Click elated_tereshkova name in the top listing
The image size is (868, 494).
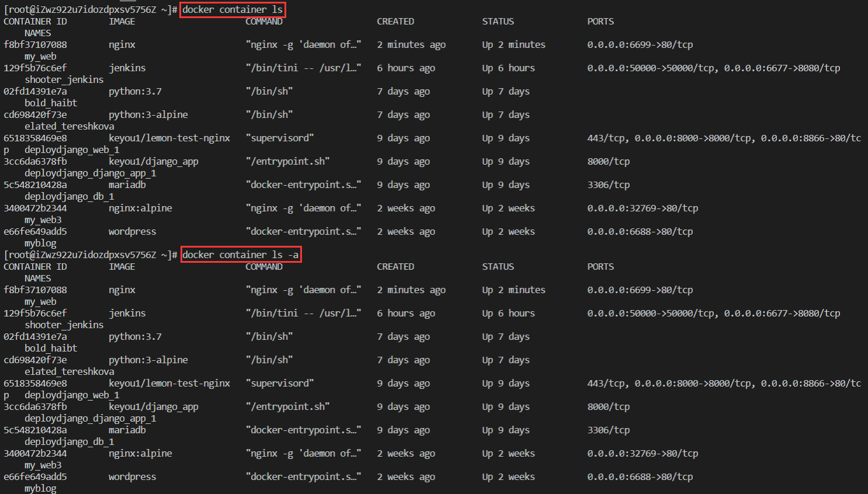pos(69,126)
